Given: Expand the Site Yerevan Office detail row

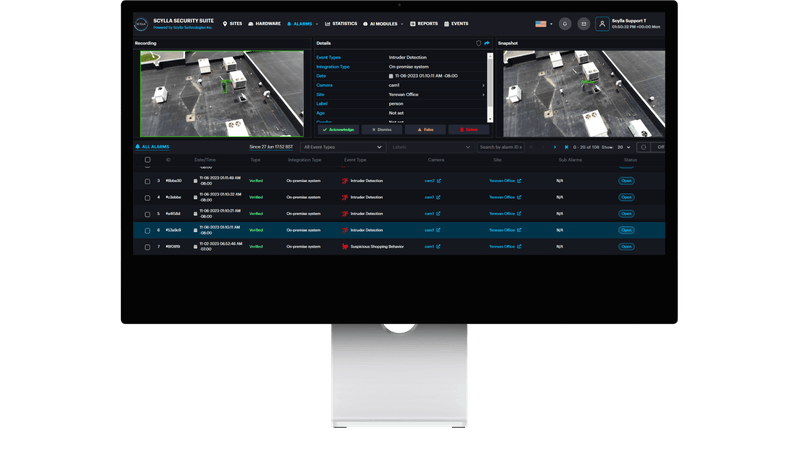Looking at the screenshot, I should 484,95.
